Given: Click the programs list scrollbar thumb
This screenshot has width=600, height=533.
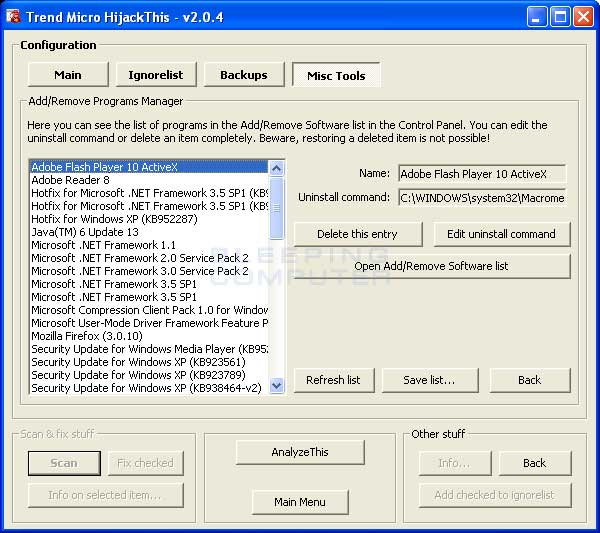Looking at the screenshot, I should click(x=277, y=208).
